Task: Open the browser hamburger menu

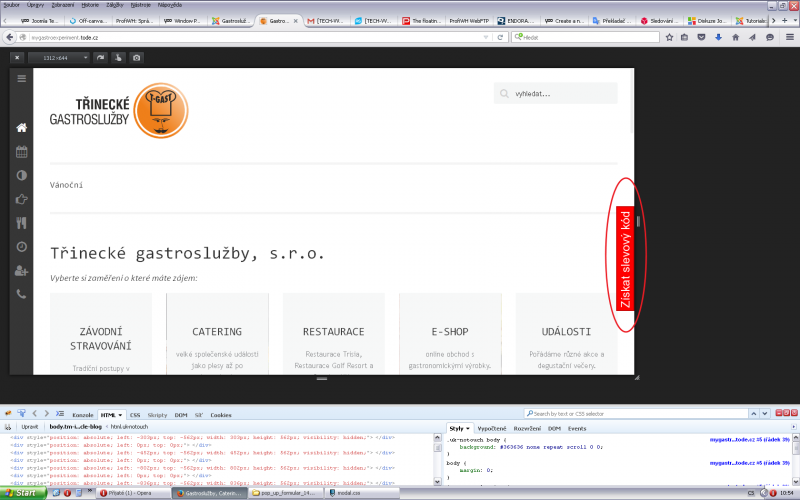Action: [x=790, y=37]
